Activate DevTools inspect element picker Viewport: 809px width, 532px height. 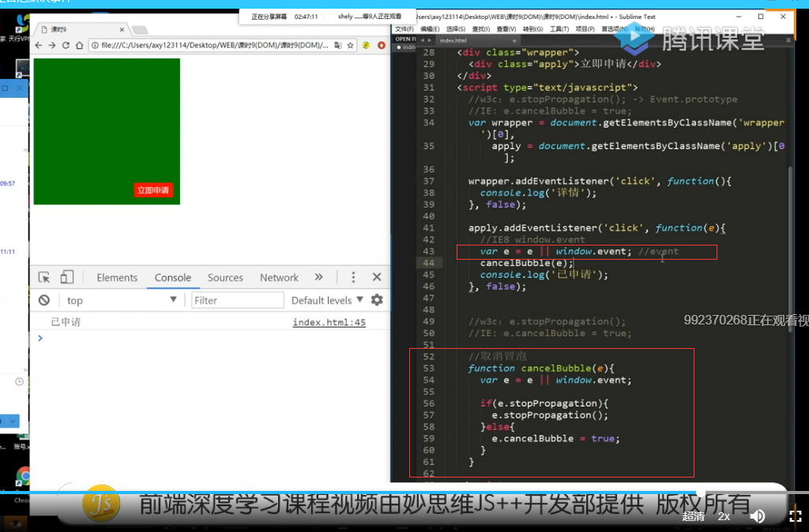click(x=44, y=277)
